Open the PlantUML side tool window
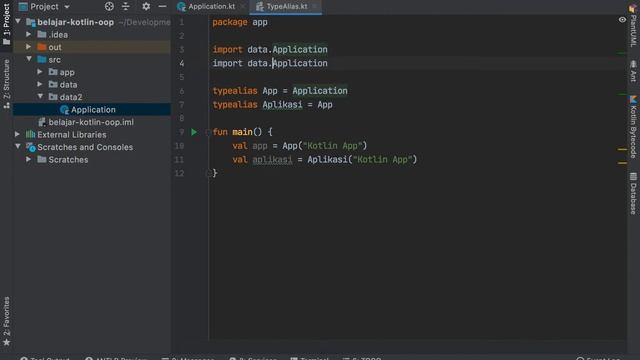This screenshot has height=360, width=640. point(633,26)
